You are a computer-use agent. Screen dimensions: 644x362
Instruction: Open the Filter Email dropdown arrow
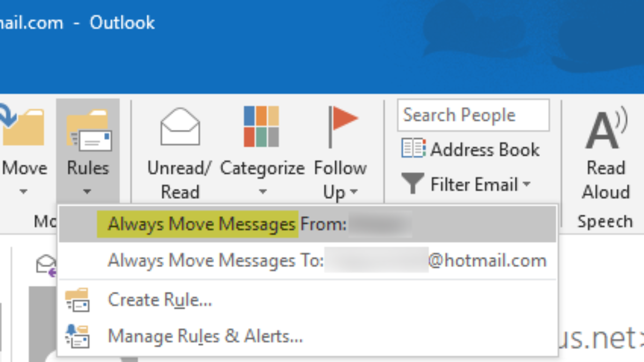(x=526, y=184)
